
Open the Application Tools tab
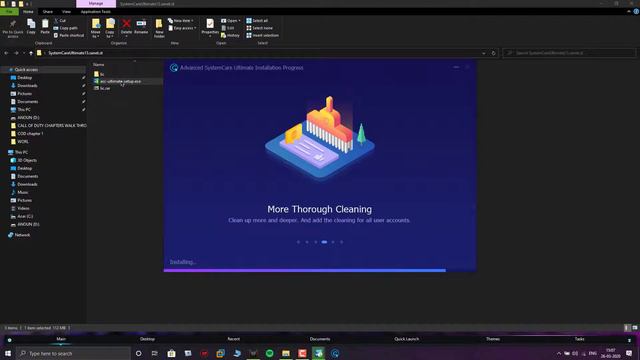coord(96,12)
